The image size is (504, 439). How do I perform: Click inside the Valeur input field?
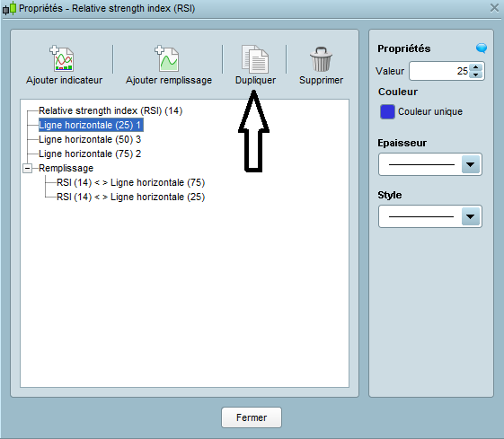(x=439, y=71)
